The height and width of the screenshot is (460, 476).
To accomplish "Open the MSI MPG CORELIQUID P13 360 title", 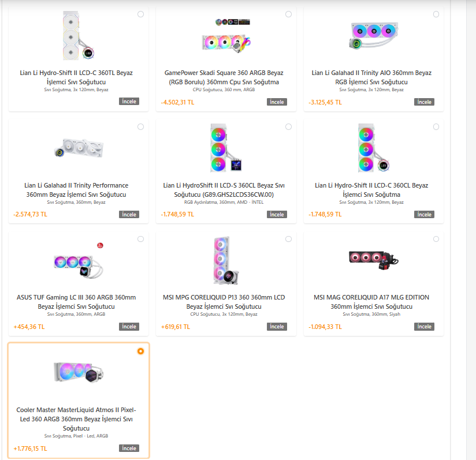I will click(224, 302).
